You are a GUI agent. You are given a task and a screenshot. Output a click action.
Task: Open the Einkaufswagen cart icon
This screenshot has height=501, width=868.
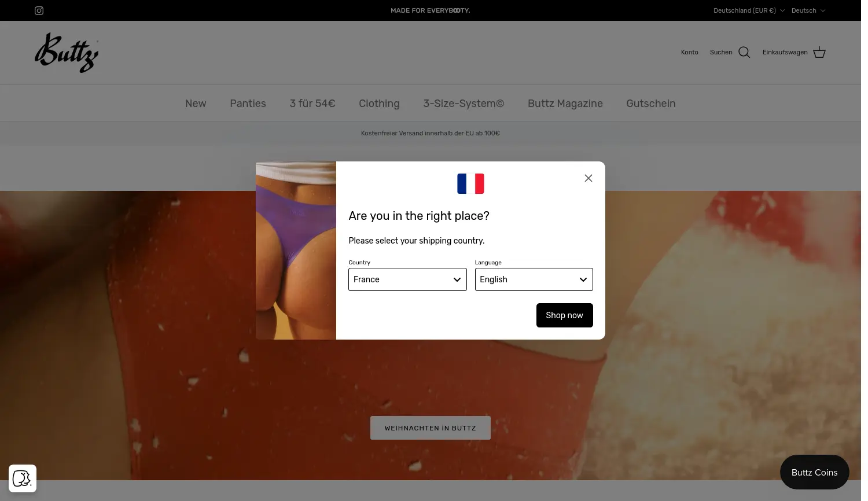click(x=819, y=52)
